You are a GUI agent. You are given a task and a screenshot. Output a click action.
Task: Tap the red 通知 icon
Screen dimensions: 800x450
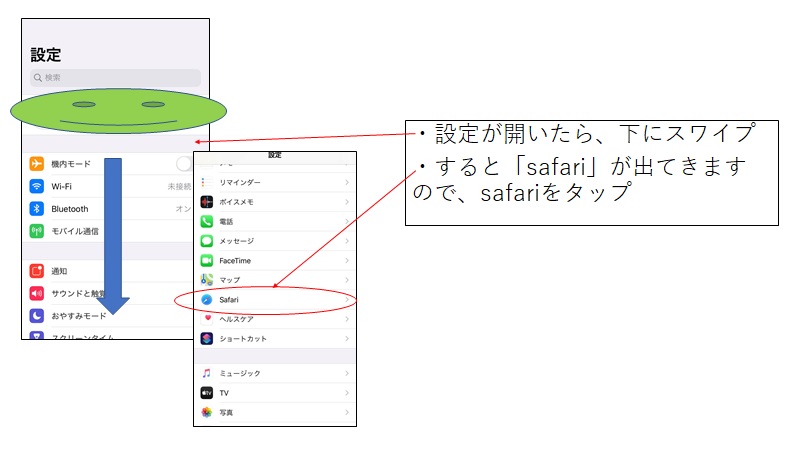[x=37, y=271]
